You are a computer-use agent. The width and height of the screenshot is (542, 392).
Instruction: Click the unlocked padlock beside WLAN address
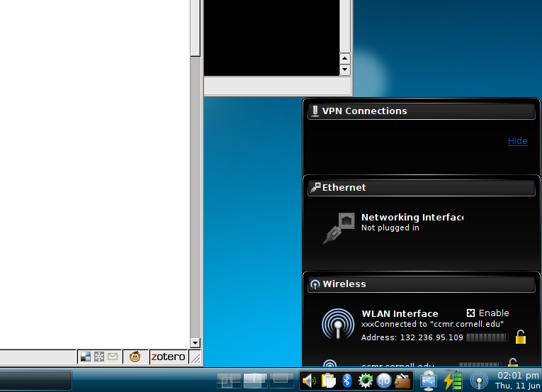point(521,337)
